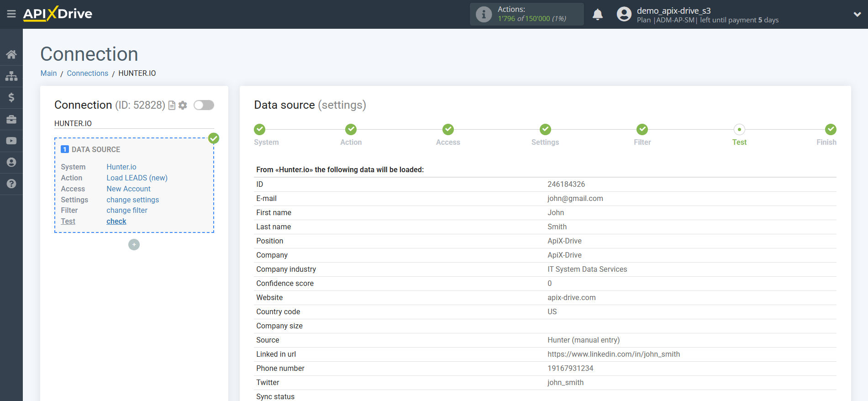Click the IT System Data Services value
The image size is (868, 401).
[587, 269]
